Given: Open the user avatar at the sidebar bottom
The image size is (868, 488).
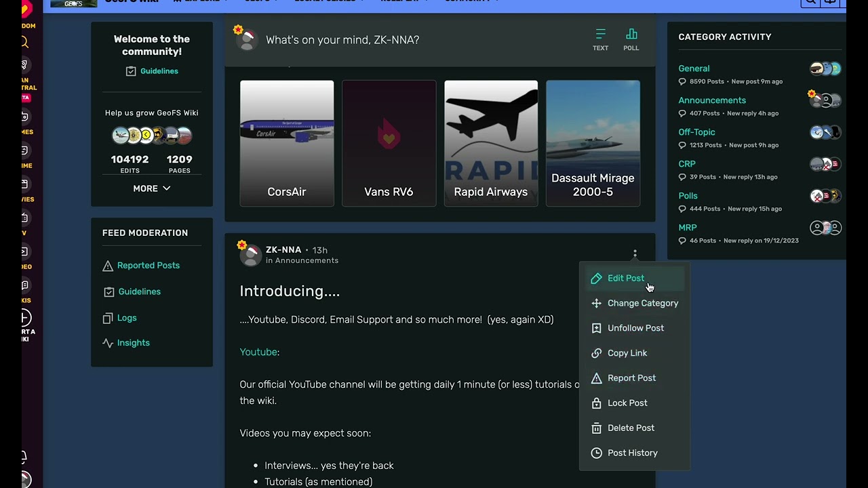Looking at the screenshot, I should (26, 480).
